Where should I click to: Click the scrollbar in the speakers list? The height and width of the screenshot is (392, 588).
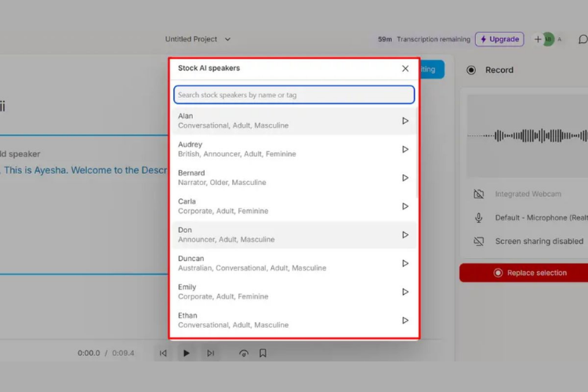(417, 152)
